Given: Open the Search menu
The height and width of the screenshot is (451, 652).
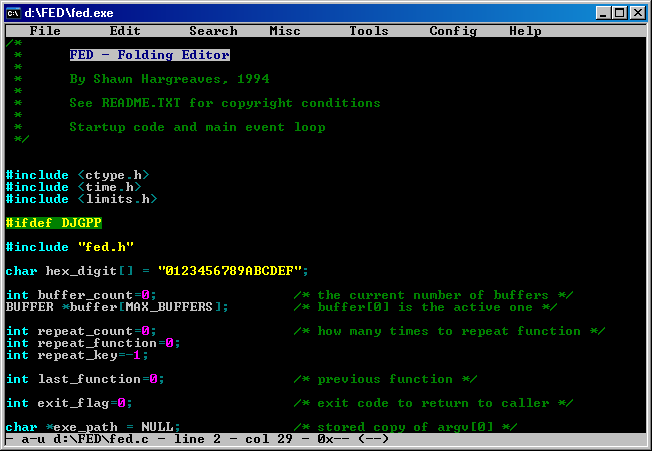Looking at the screenshot, I should tap(213, 31).
